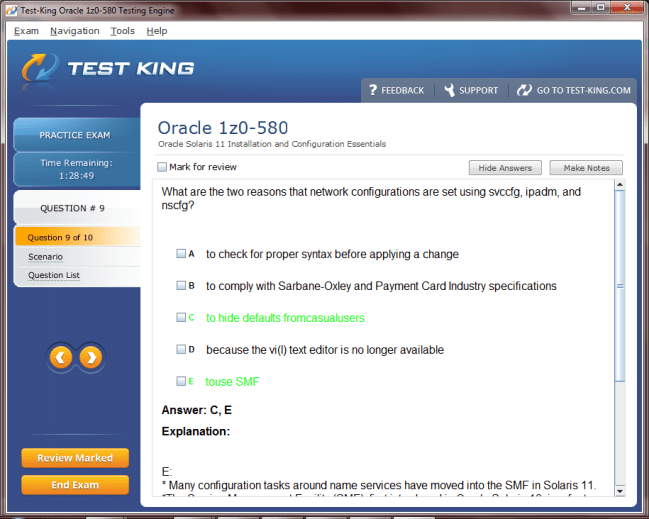Check answer option A checkbox
The width and height of the screenshot is (649, 519).
[181, 254]
